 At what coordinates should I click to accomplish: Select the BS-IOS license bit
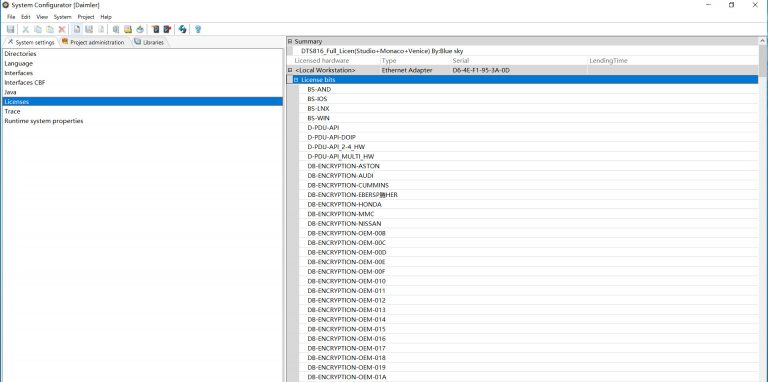click(x=528, y=99)
